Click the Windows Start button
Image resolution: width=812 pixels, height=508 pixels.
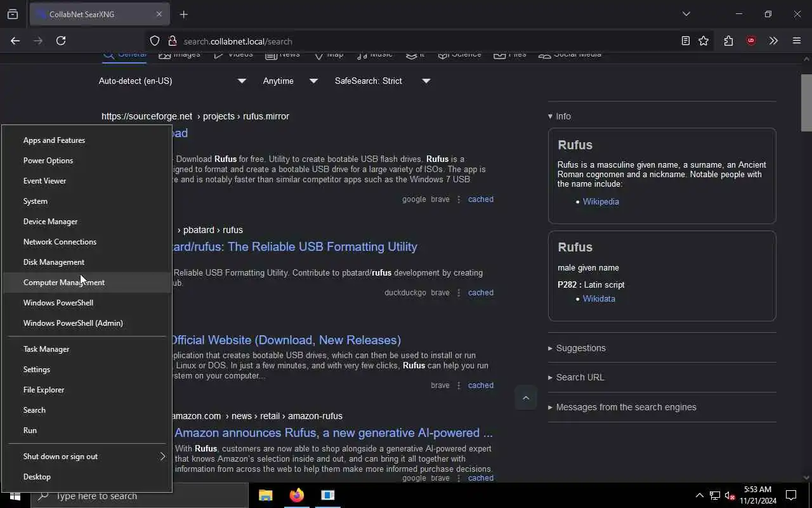click(15, 496)
